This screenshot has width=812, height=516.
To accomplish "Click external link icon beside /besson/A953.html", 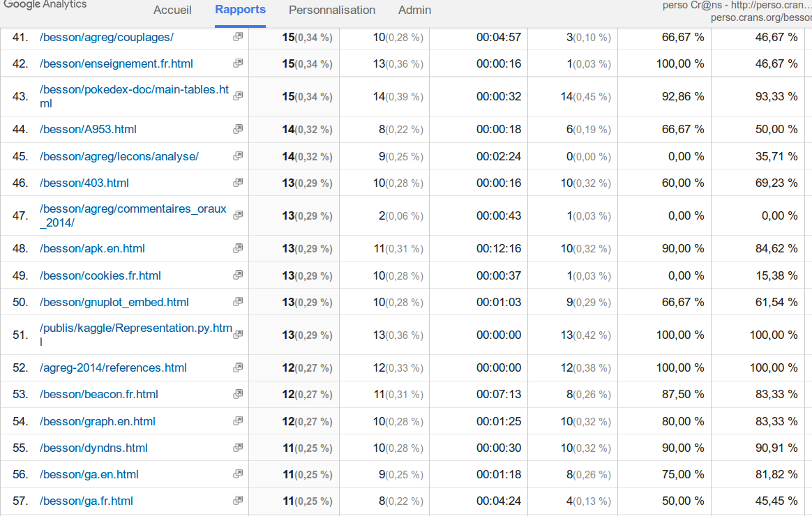I will 238,129.
